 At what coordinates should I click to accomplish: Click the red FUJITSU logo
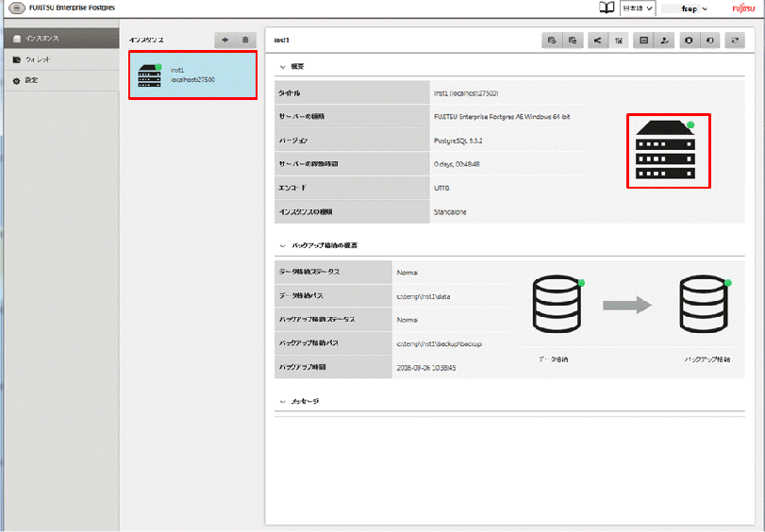(743, 8)
